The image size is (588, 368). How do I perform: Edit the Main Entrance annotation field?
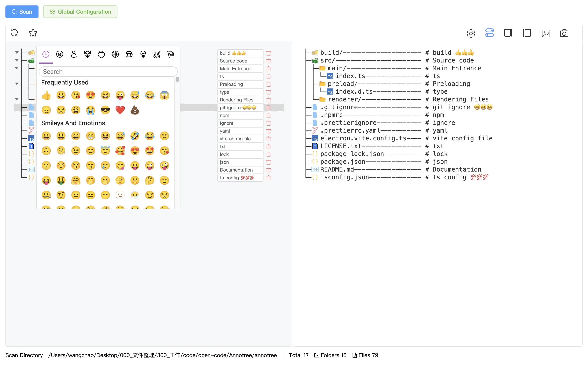point(240,69)
